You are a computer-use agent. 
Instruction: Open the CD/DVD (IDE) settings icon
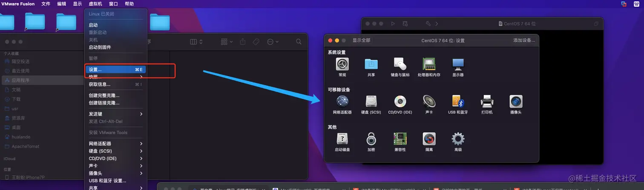coord(400,101)
